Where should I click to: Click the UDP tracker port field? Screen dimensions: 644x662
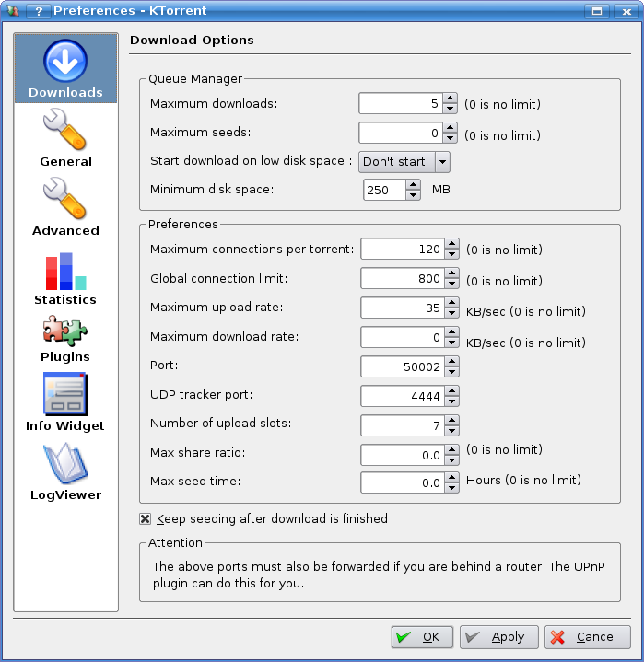pyautogui.click(x=403, y=396)
